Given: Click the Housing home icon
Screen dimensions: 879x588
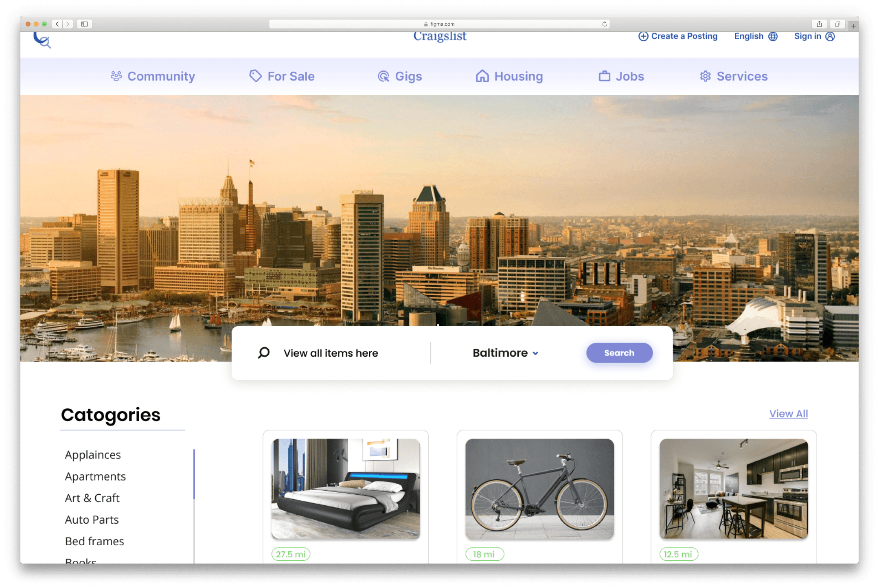Looking at the screenshot, I should click(x=482, y=76).
